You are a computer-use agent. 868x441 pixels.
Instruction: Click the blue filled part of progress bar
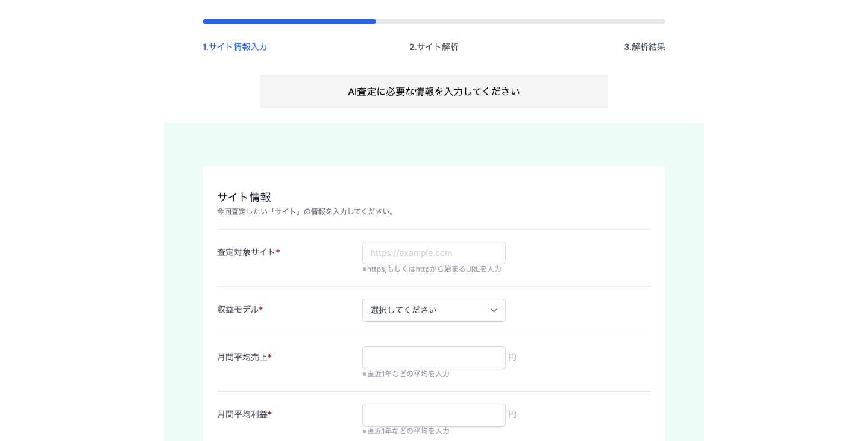pos(289,22)
